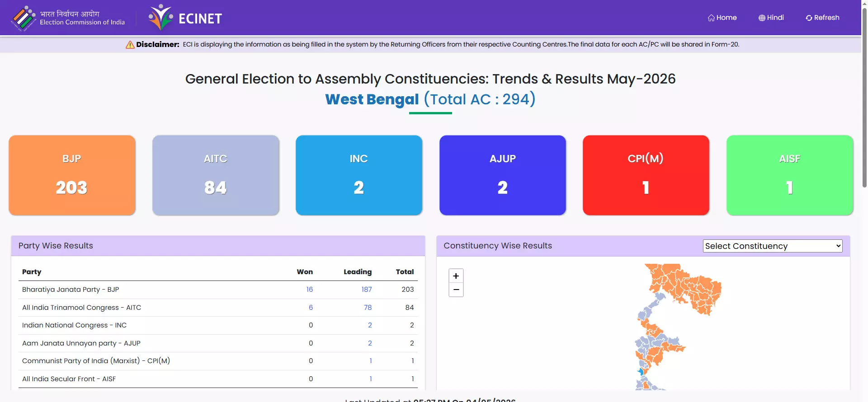The height and width of the screenshot is (402, 868).
Task: Click the ECINET logo
Action: (x=185, y=18)
